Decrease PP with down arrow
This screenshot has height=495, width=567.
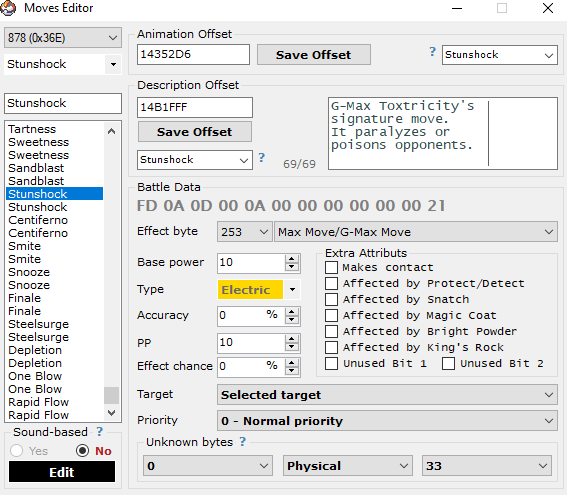[291, 347]
